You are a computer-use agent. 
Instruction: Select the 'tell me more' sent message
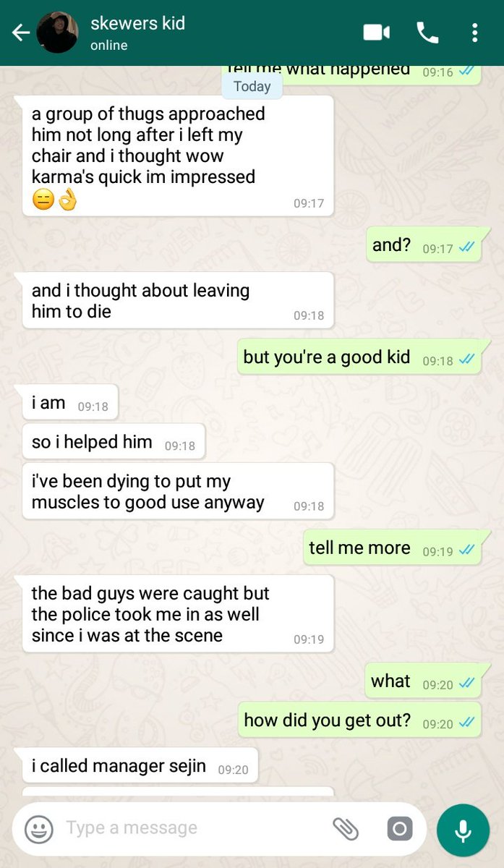tap(392, 548)
